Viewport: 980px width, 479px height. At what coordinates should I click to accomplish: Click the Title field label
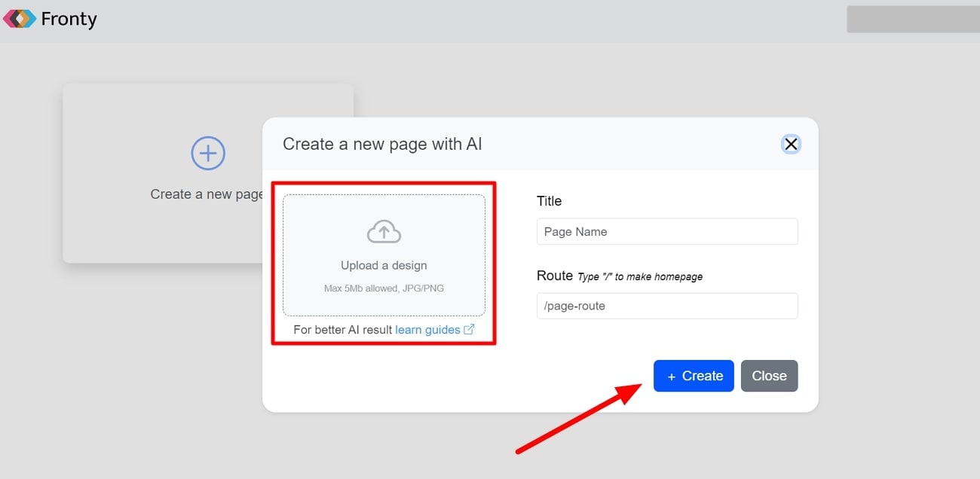549,201
